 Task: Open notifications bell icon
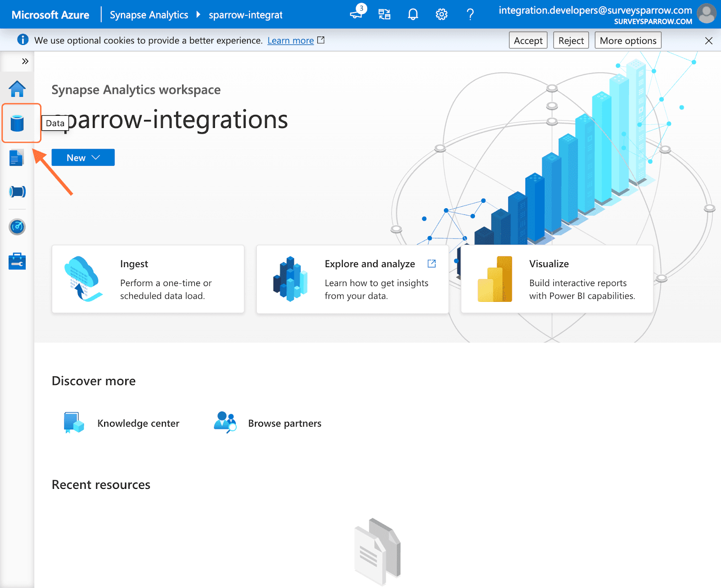[413, 14]
